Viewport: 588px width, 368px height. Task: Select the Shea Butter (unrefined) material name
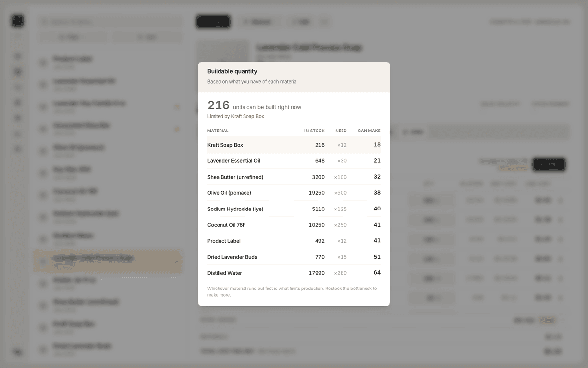[x=235, y=177]
